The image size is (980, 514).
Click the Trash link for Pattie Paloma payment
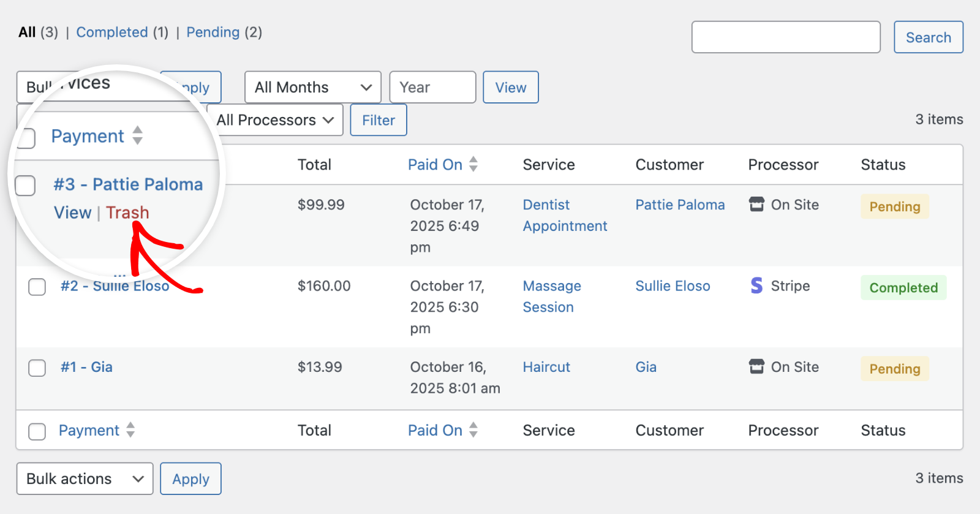pos(127,213)
